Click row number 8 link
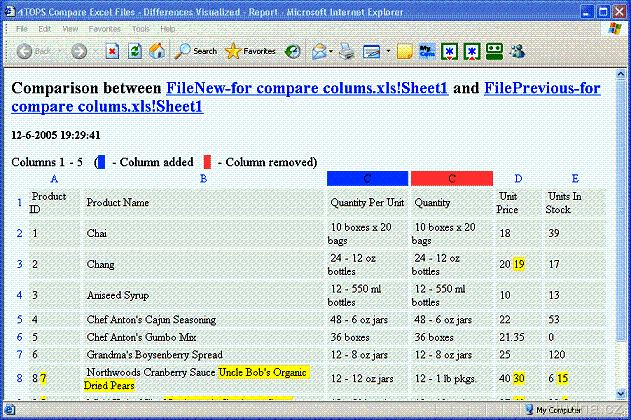Screen dimensions: 631x420 coord(19,379)
